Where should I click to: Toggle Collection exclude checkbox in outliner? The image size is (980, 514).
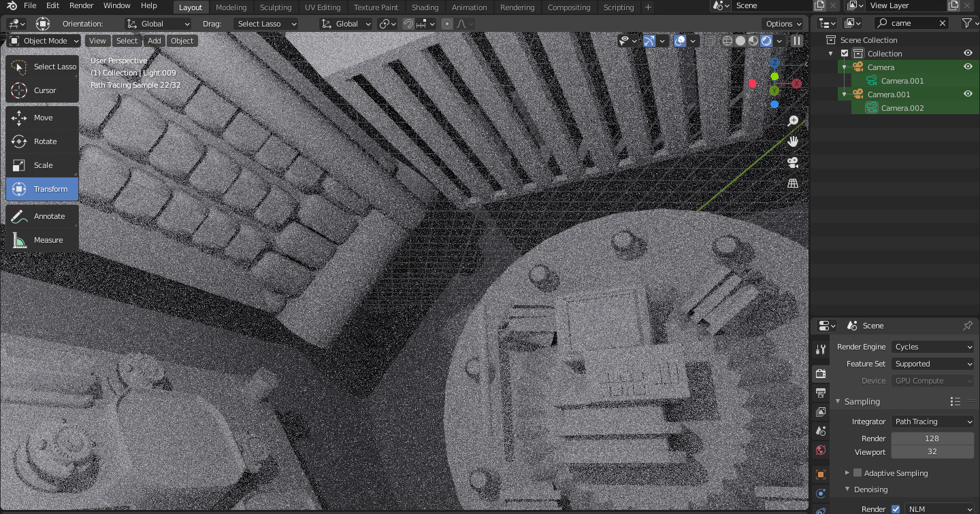coord(845,54)
